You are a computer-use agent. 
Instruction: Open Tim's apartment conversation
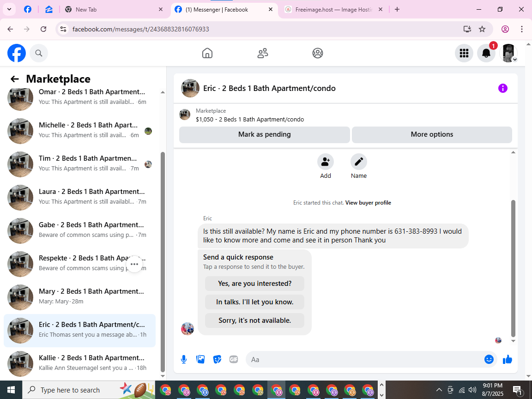click(79, 164)
